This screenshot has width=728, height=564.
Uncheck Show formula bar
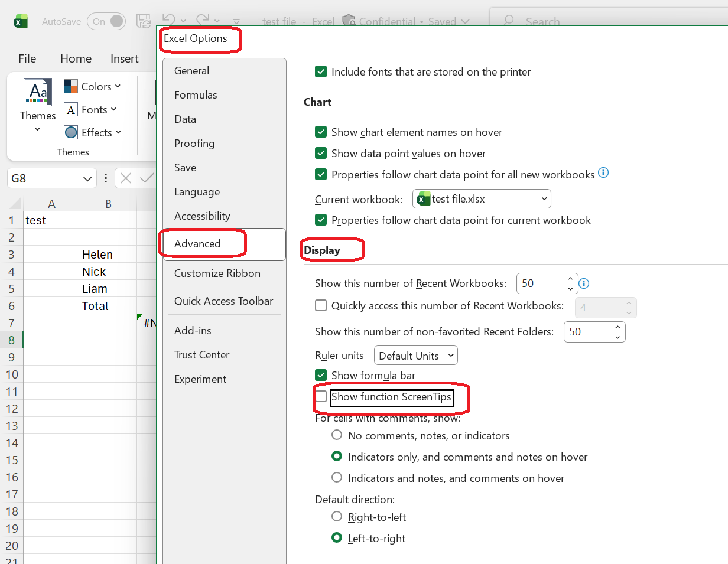click(x=321, y=376)
